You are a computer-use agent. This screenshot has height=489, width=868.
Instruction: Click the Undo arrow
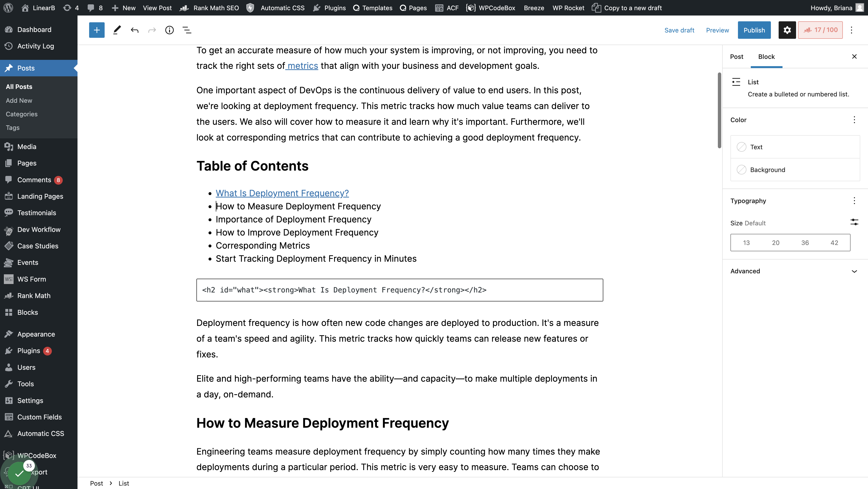coord(134,30)
